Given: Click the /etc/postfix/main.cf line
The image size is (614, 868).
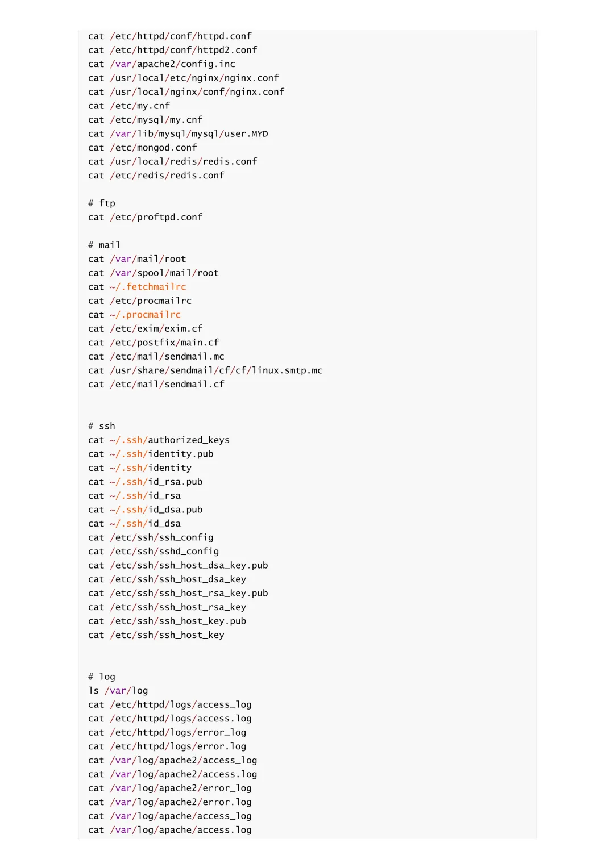Looking at the screenshot, I should pos(153,343).
